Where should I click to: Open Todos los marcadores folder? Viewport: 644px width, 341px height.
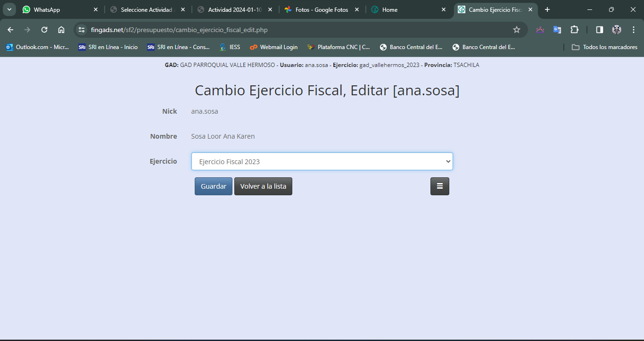tap(604, 47)
